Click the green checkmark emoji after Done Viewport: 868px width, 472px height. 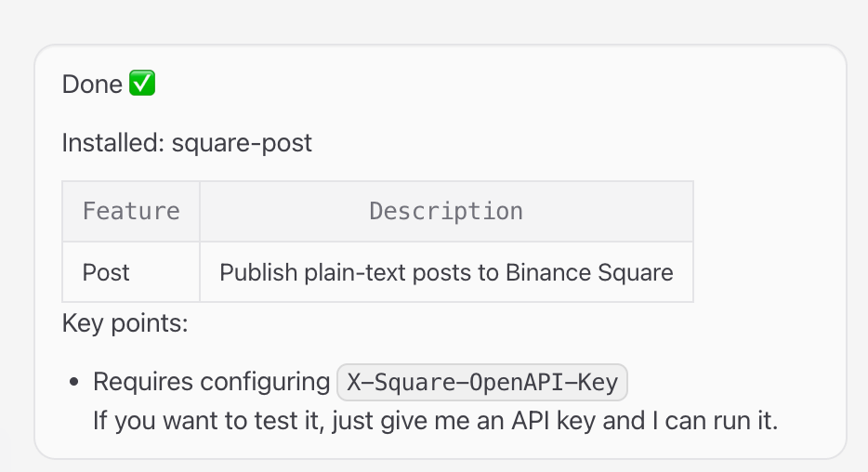pyautogui.click(x=141, y=85)
